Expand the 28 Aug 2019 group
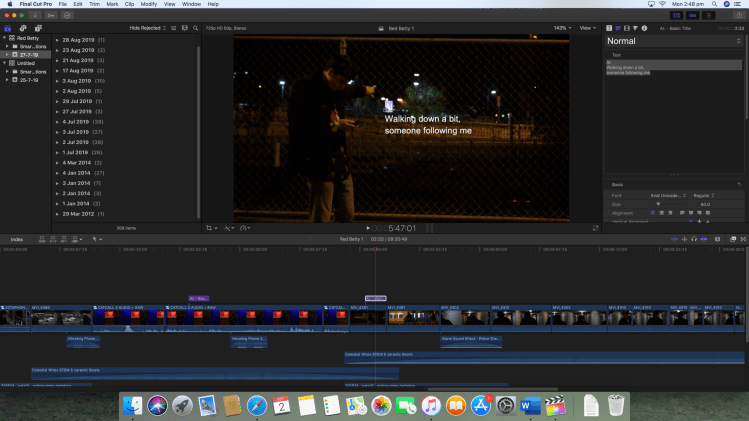The width and height of the screenshot is (749, 421). 57,40
